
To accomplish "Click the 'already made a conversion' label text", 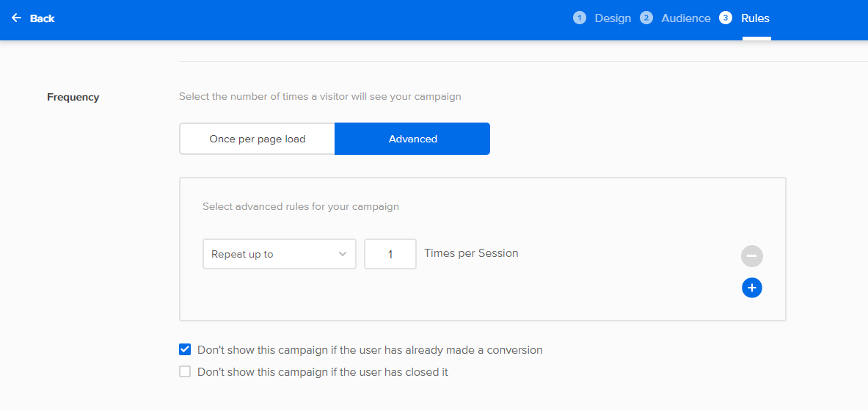I will tap(370, 350).
